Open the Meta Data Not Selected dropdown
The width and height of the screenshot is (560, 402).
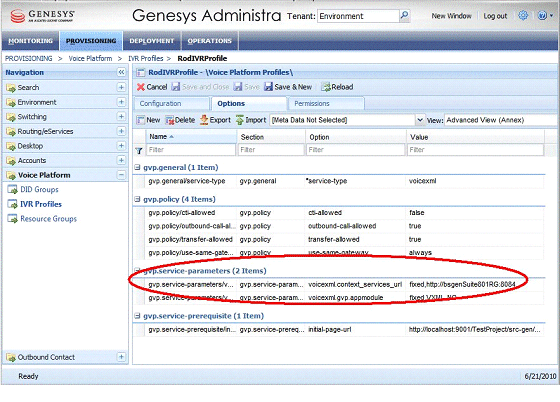click(x=420, y=120)
